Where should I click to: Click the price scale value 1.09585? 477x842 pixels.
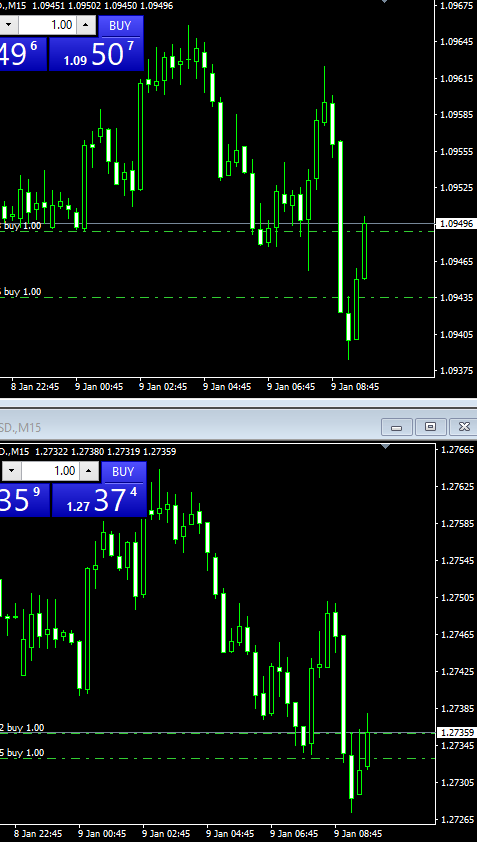456,115
